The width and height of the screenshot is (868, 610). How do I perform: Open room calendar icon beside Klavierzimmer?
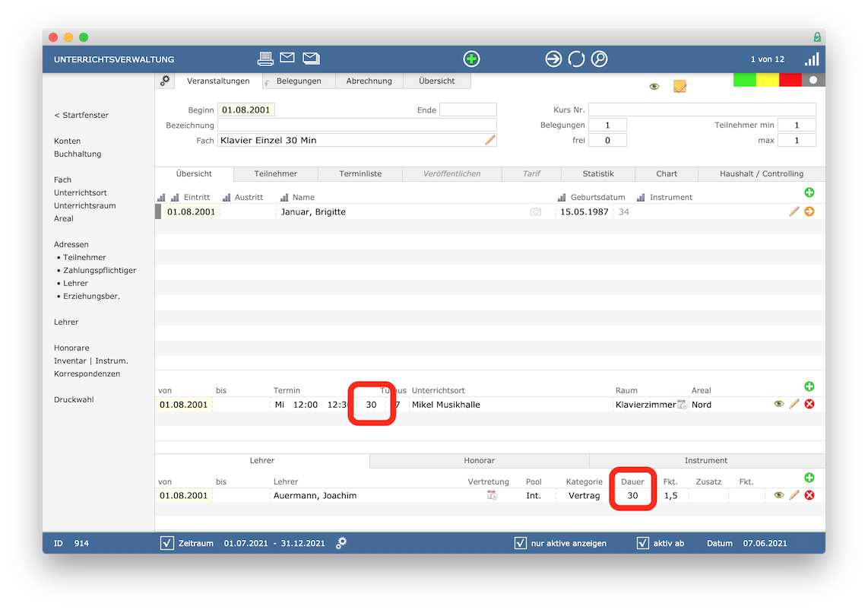point(682,405)
